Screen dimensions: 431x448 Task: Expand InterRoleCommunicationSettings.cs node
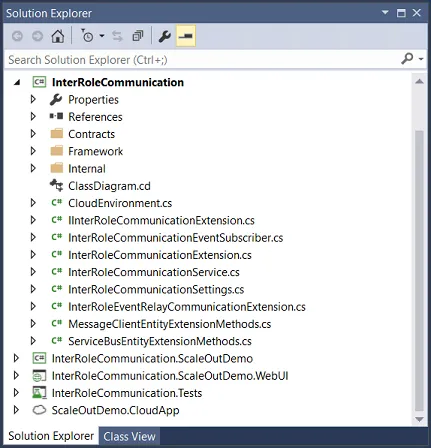[33, 289]
